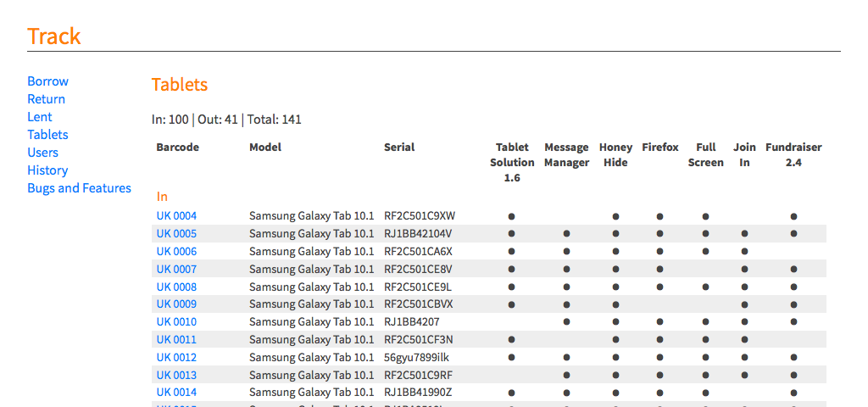Click UK 0010 Message Manager dot

tap(566, 321)
